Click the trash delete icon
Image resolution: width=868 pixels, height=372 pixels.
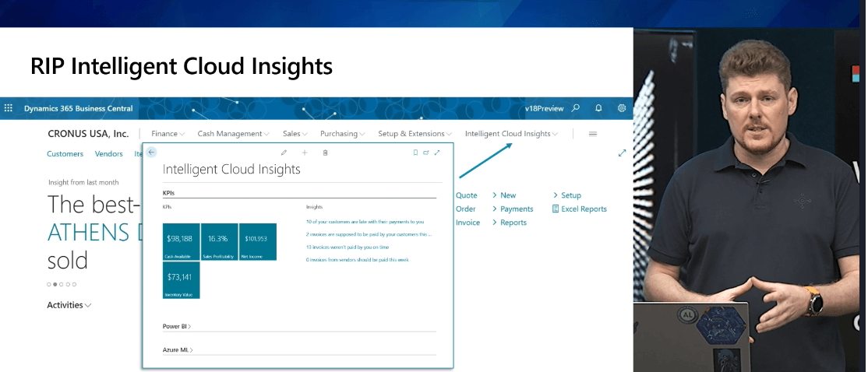(325, 153)
